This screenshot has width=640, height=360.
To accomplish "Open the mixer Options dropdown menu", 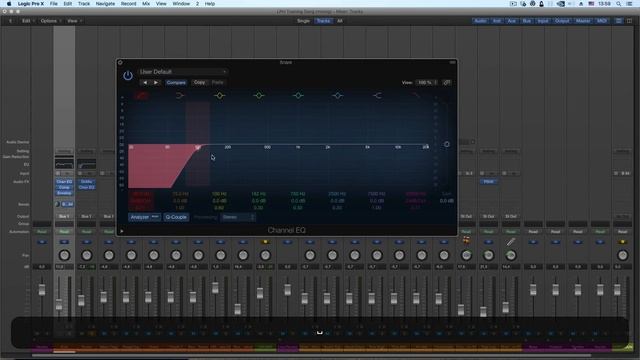I will pyautogui.click(x=50, y=21).
